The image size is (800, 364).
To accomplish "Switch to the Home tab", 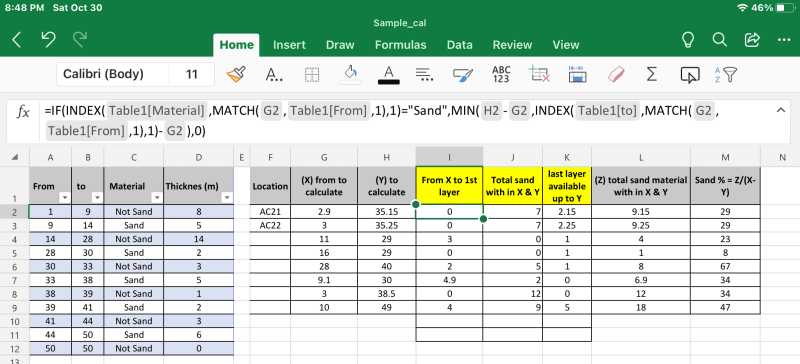I will click(x=236, y=45).
